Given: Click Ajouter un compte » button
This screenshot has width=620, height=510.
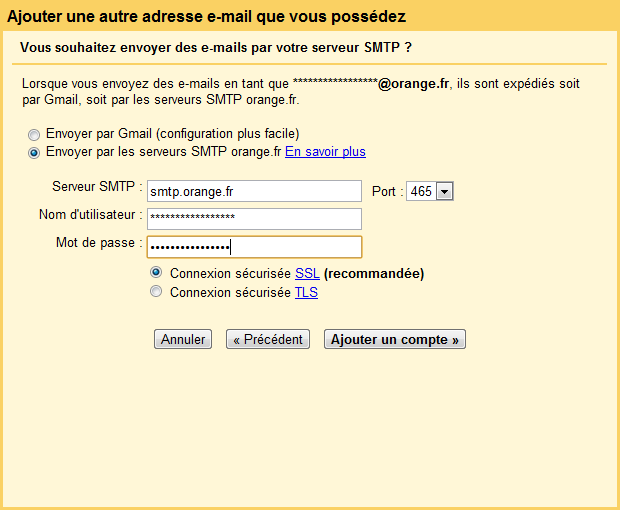Looking at the screenshot, I should [x=395, y=339].
